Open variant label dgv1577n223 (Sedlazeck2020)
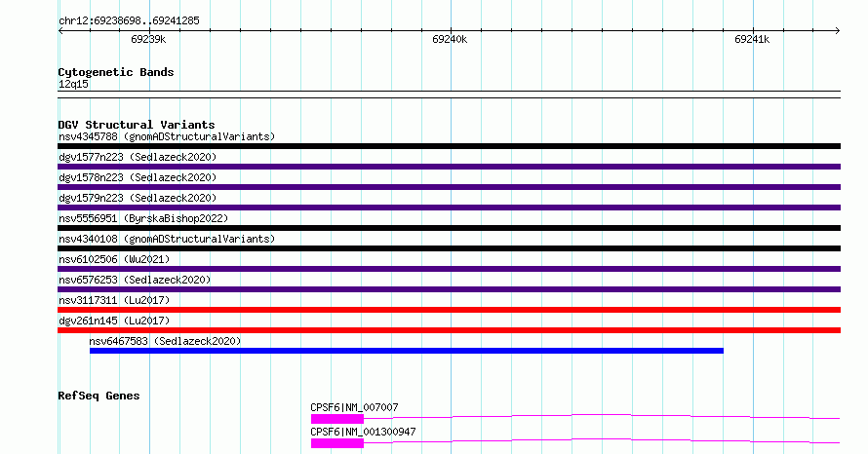This screenshot has width=868, height=454. [138, 157]
